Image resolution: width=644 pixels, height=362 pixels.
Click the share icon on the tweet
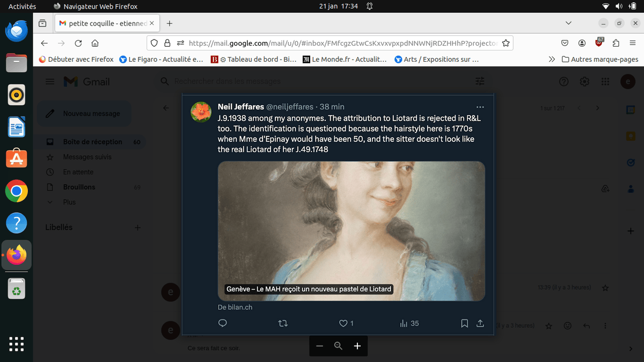point(480,323)
